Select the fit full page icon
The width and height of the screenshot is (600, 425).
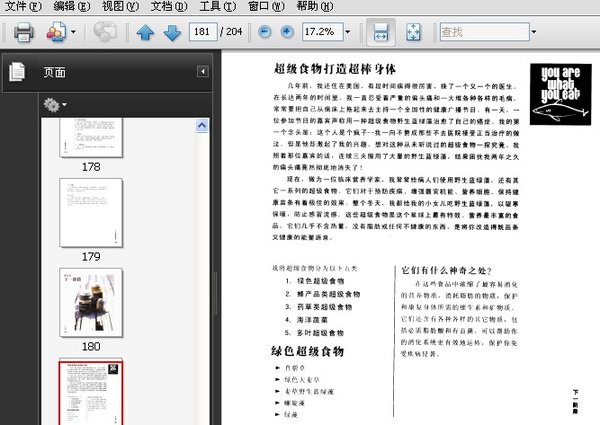tap(413, 32)
